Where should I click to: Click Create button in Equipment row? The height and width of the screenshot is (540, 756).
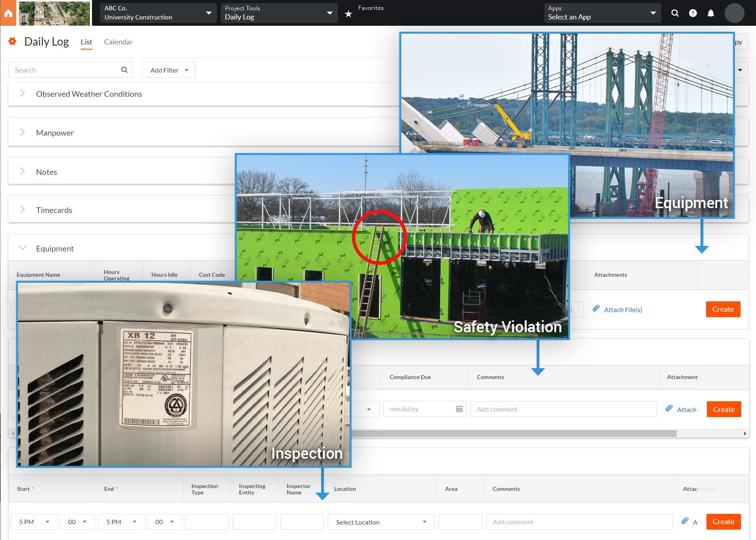pos(723,309)
